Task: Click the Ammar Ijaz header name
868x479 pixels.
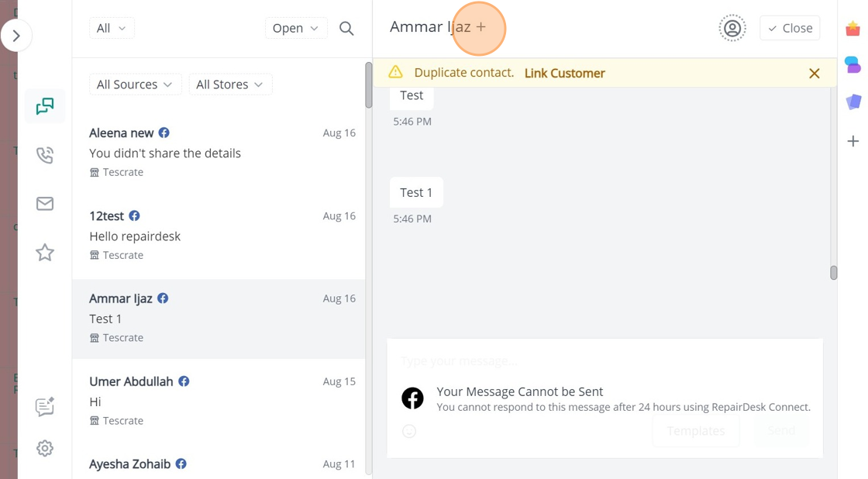Action: 430,26
